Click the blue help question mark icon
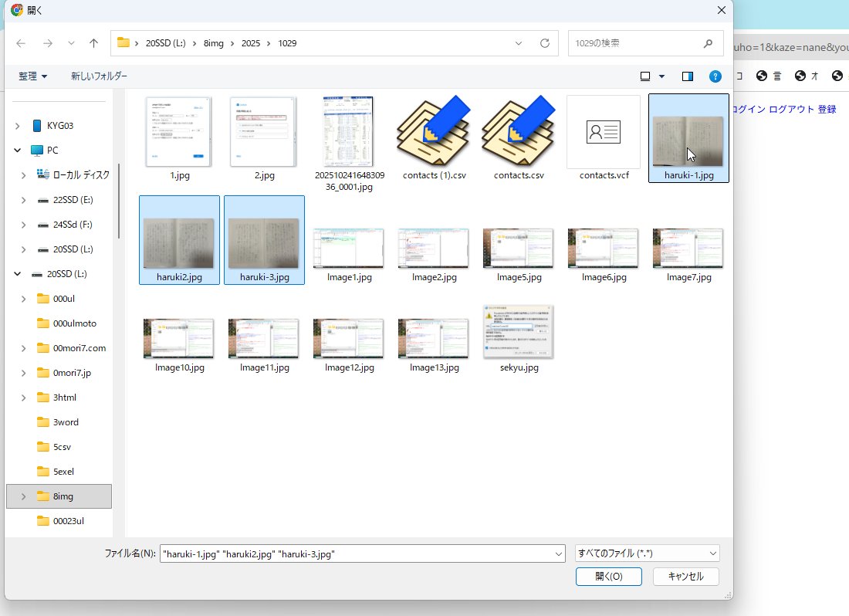Viewport: 849px width, 616px height. (x=715, y=76)
